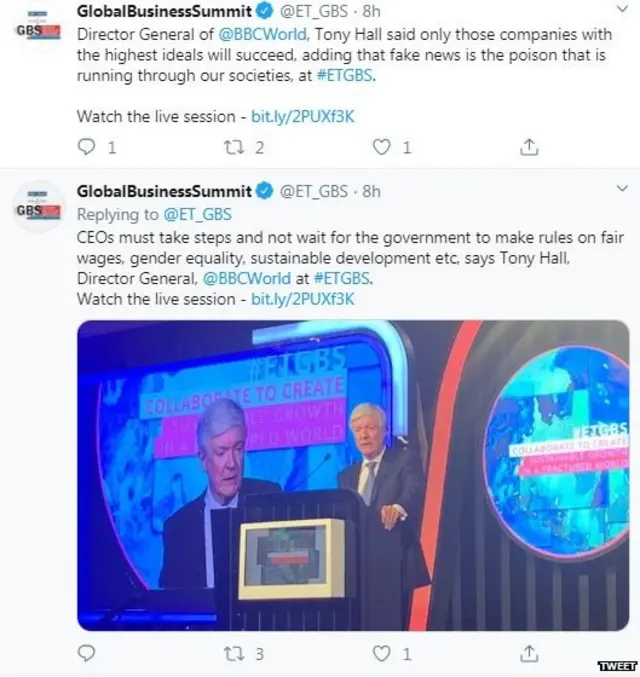Open the bit.ly/2PUXf3K link in second tweet

(x=303, y=299)
